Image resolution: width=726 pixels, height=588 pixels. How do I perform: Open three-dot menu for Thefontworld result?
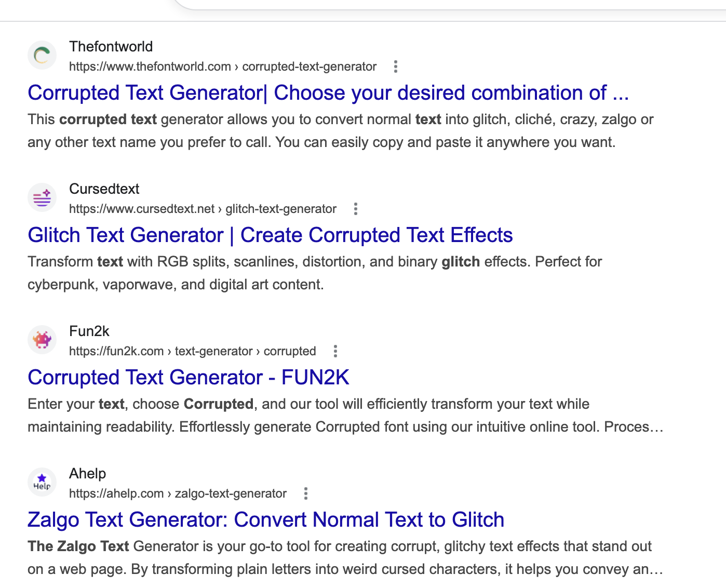(396, 66)
